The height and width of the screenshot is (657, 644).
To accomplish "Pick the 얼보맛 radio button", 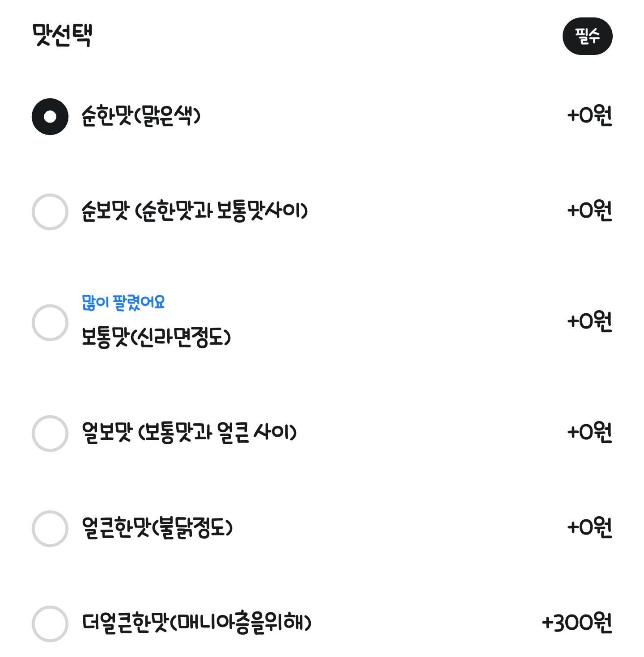I will point(50,434).
